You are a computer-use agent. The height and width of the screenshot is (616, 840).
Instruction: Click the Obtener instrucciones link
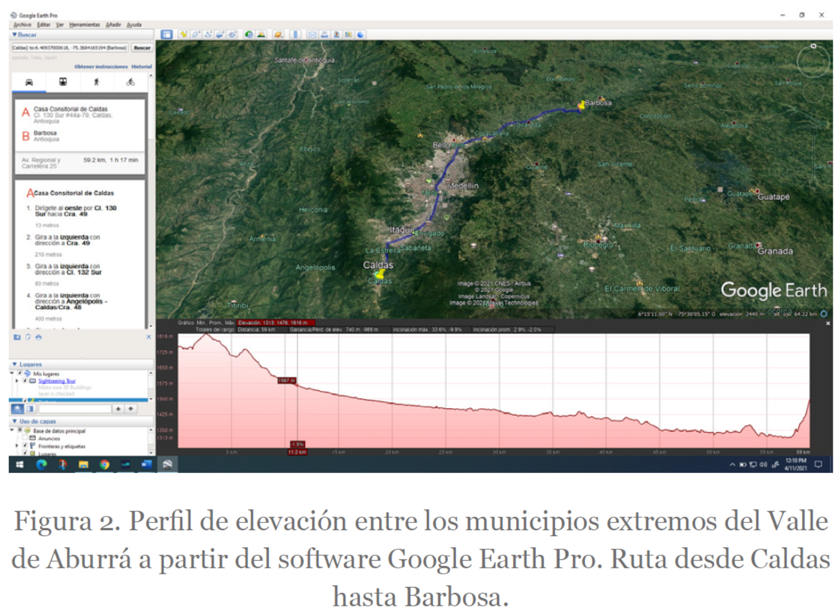(101, 67)
